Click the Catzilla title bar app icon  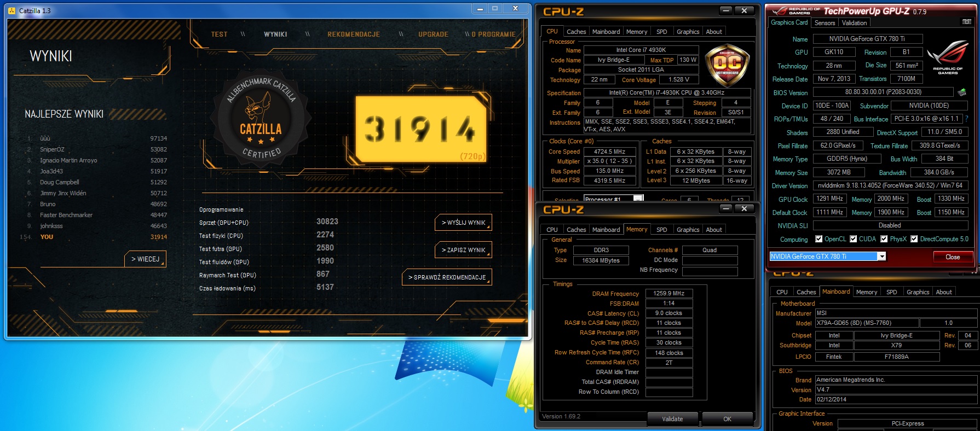[12, 10]
